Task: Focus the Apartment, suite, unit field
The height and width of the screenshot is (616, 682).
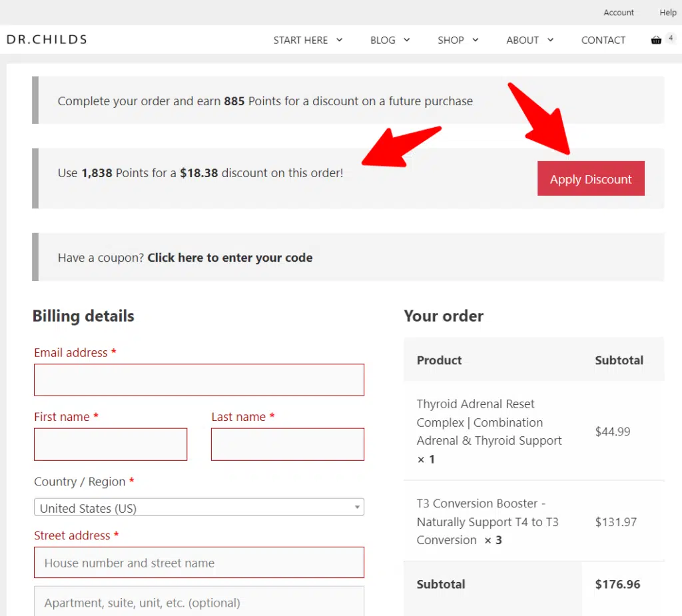Action: click(199, 601)
